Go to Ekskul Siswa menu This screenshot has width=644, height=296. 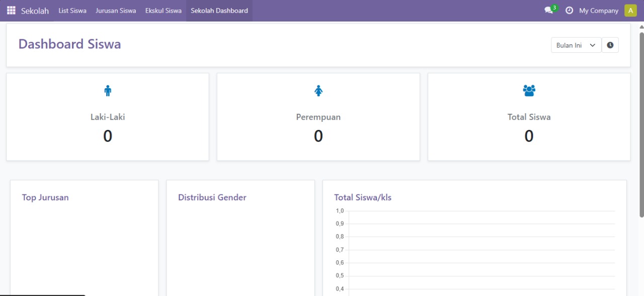(x=164, y=11)
